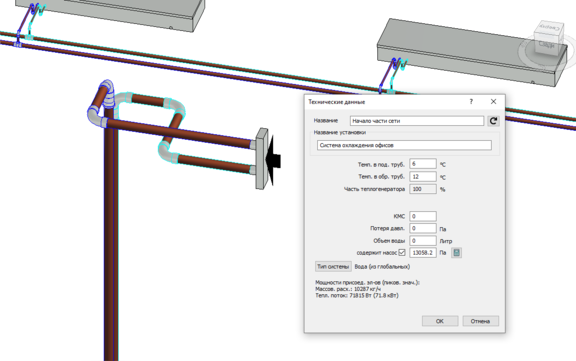
Task: Select the gray network start plate
Action: coord(262,159)
